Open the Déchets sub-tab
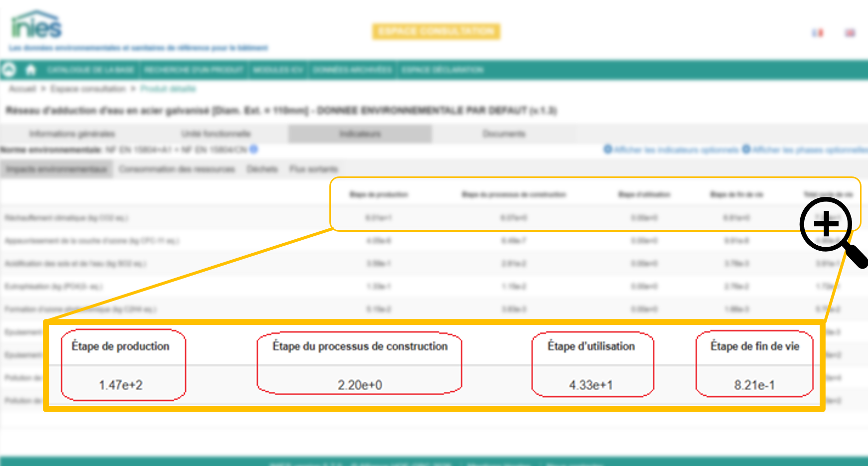868x466 pixels. (262, 169)
